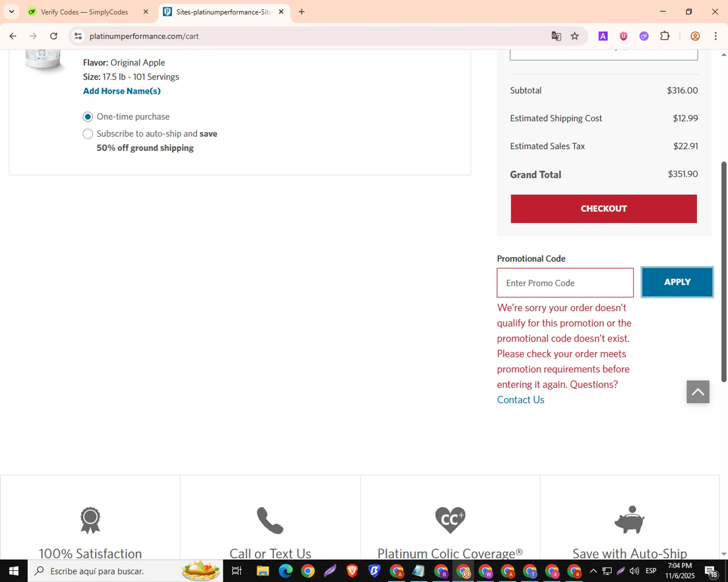Click the Estimated Sales Tax $22.91
This screenshot has width=728, height=582.
(x=685, y=146)
